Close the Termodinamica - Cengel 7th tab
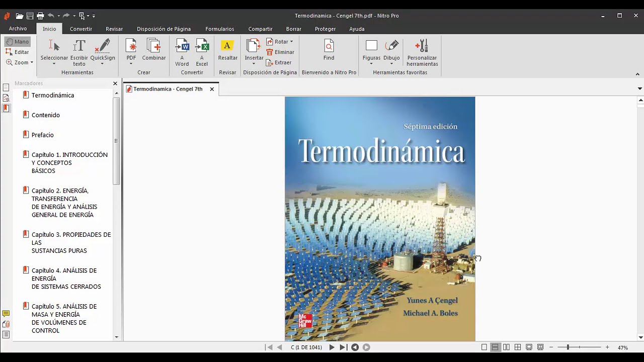The height and width of the screenshot is (362, 644). [212, 89]
